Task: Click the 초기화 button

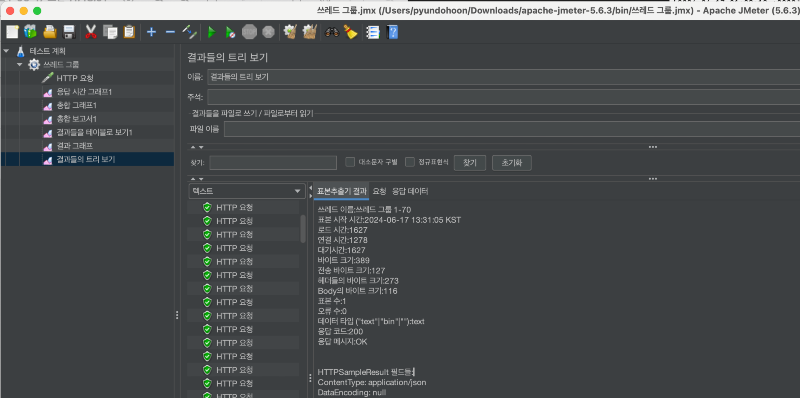Action: (x=512, y=163)
